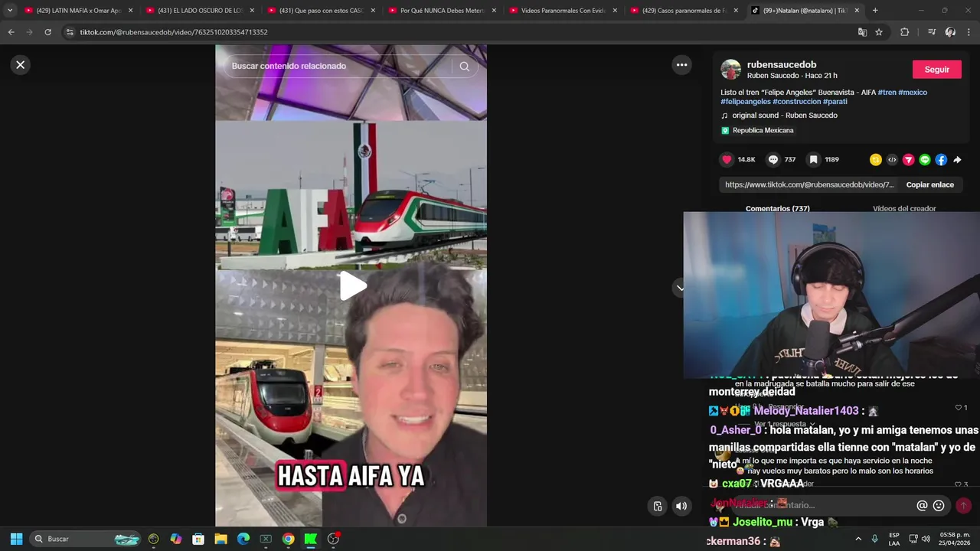Open ESP LAA language selector

coord(894,539)
